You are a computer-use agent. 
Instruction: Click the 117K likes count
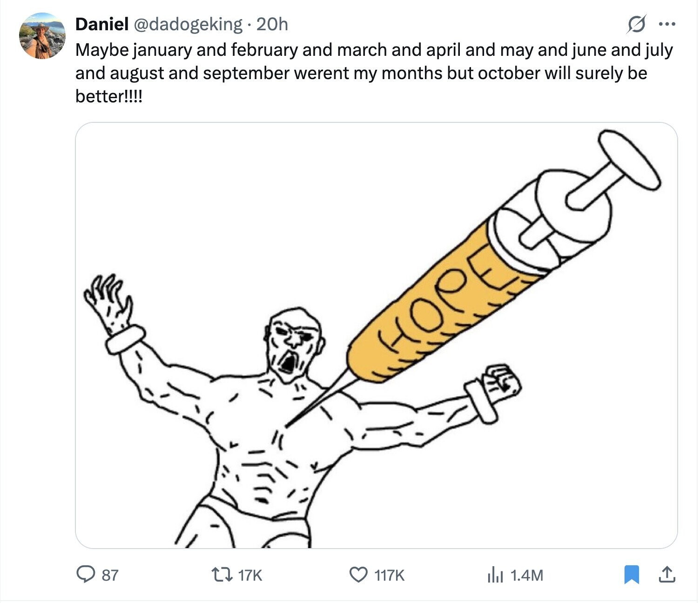point(390,576)
